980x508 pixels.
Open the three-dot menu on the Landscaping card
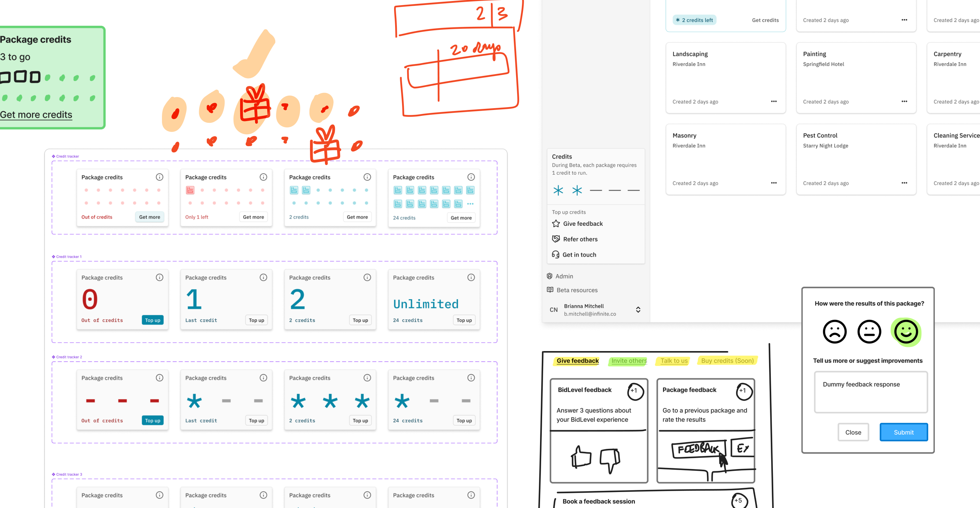click(774, 101)
